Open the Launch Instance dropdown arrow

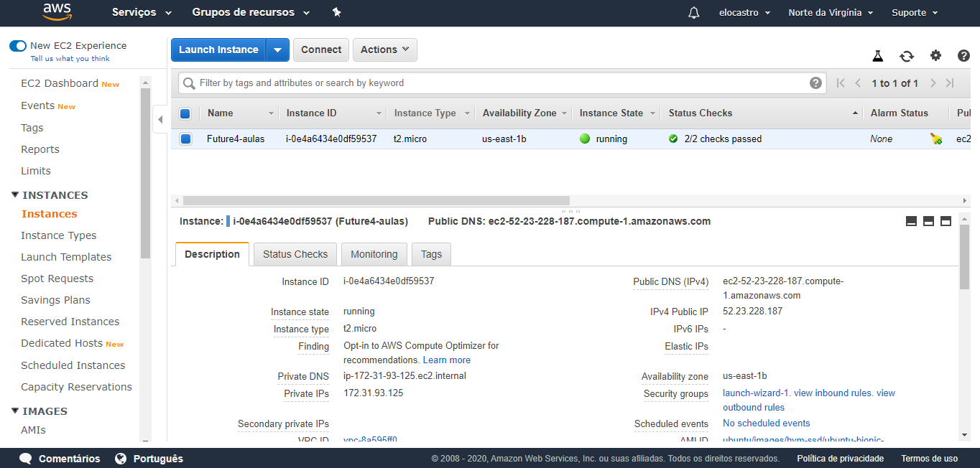(278, 50)
